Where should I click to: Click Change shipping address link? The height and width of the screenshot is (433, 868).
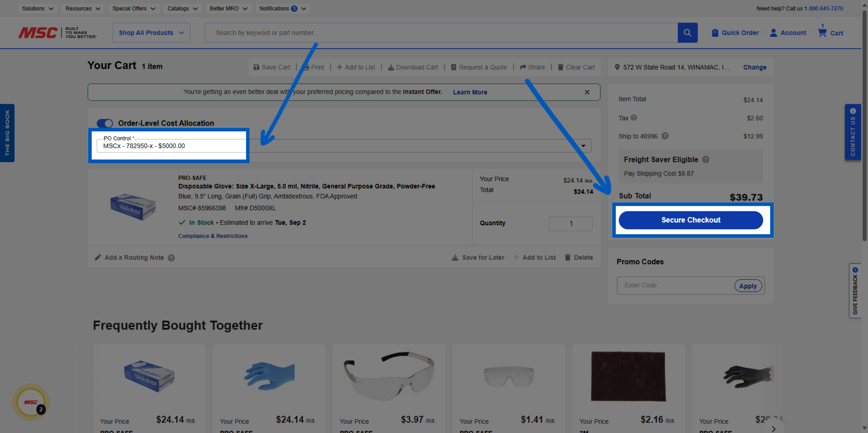(755, 67)
